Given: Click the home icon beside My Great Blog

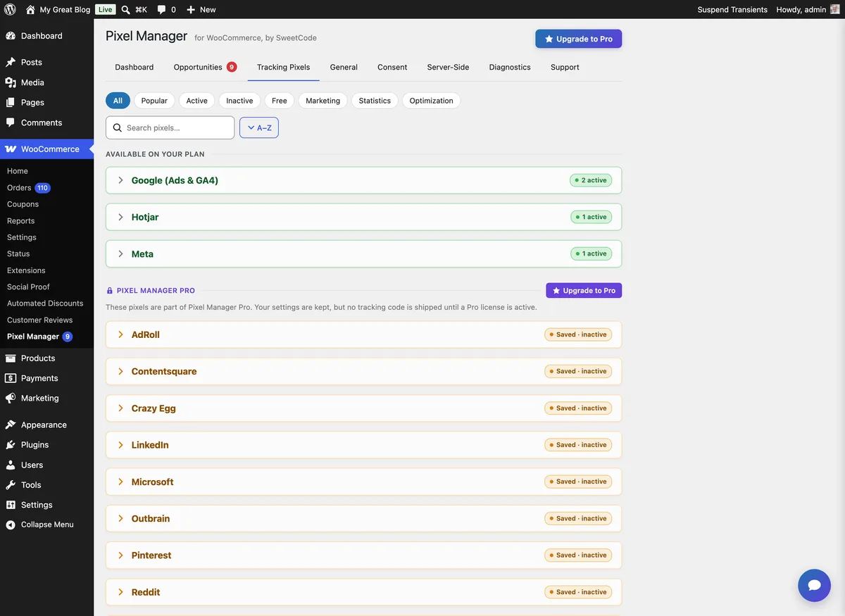Looking at the screenshot, I should click(30, 10).
